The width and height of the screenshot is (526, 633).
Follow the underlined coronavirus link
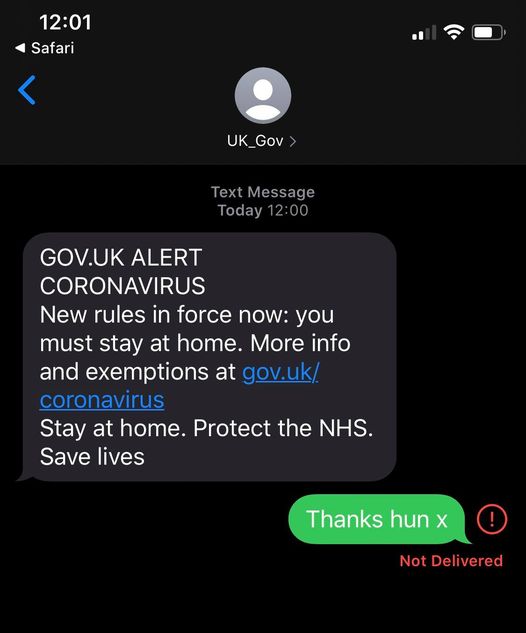(x=102, y=400)
